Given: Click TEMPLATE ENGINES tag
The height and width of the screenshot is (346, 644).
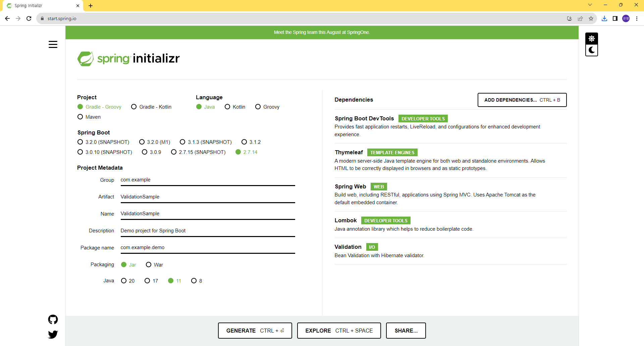Looking at the screenshot, I should [x=392, y=153].
